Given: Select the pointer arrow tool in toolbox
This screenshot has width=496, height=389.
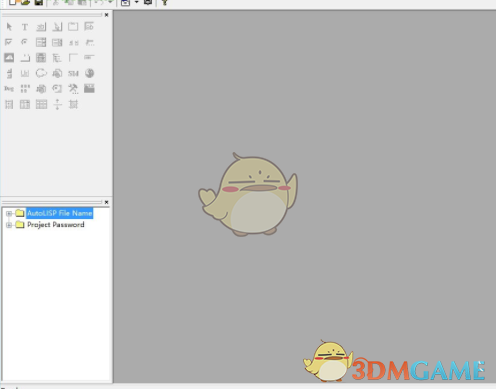Looking at the screenshot, I should (9, 26).
